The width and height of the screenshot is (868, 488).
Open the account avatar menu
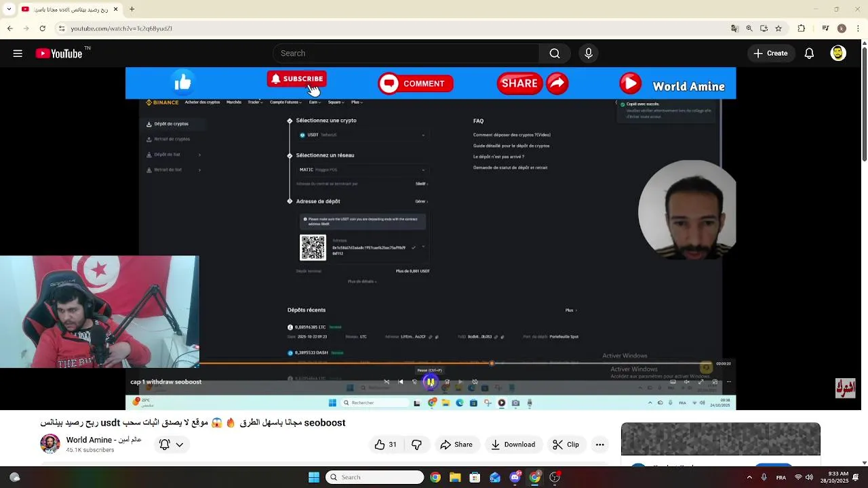tap(838, 54)
